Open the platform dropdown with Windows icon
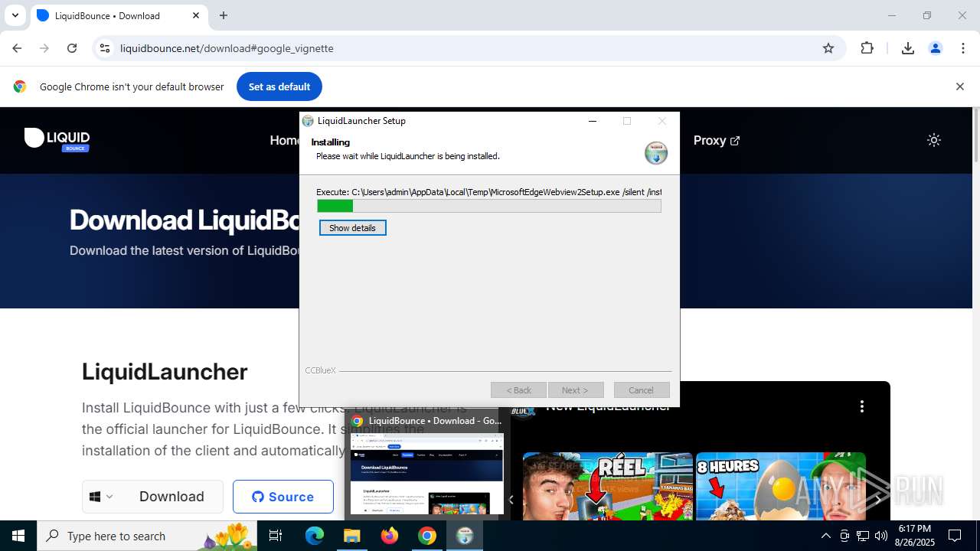This screenshot has height=551, width=980. (x=101, y=497)
